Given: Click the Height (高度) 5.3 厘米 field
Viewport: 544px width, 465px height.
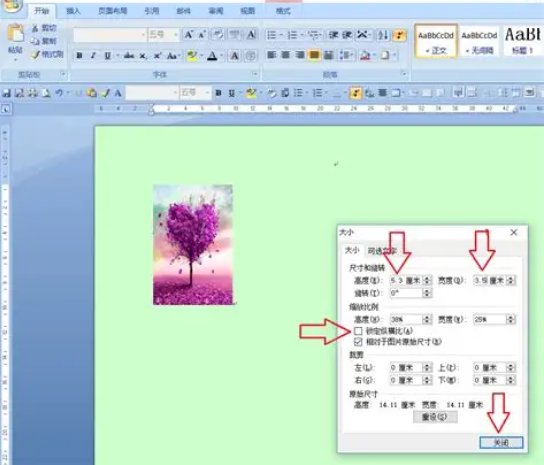Looking at the screenshot, I should [407, 280].
